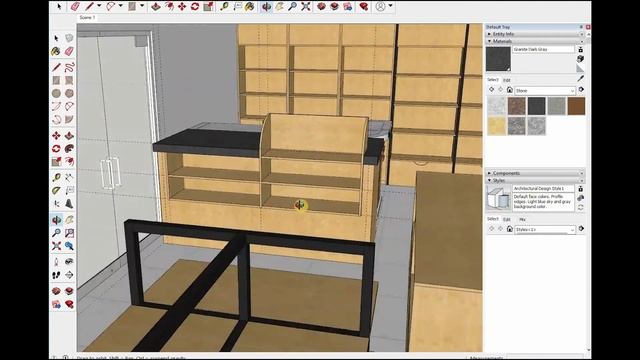Collapse the Styles panel
Image resolution: width=640 pixels, height=360 pixels.
[536, 180]
